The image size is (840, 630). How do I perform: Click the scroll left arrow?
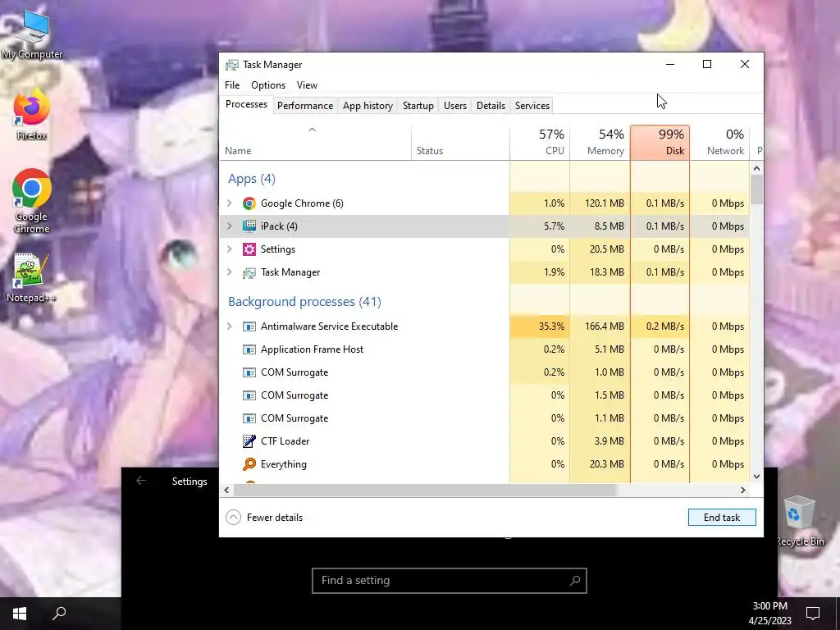pos(226,491)
